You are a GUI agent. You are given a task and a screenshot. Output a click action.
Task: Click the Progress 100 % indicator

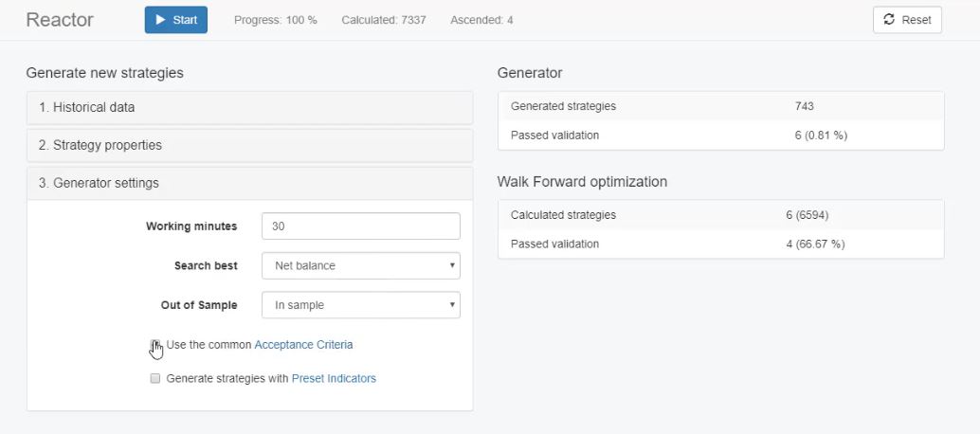pyautogui.click(x=275, y=20)
